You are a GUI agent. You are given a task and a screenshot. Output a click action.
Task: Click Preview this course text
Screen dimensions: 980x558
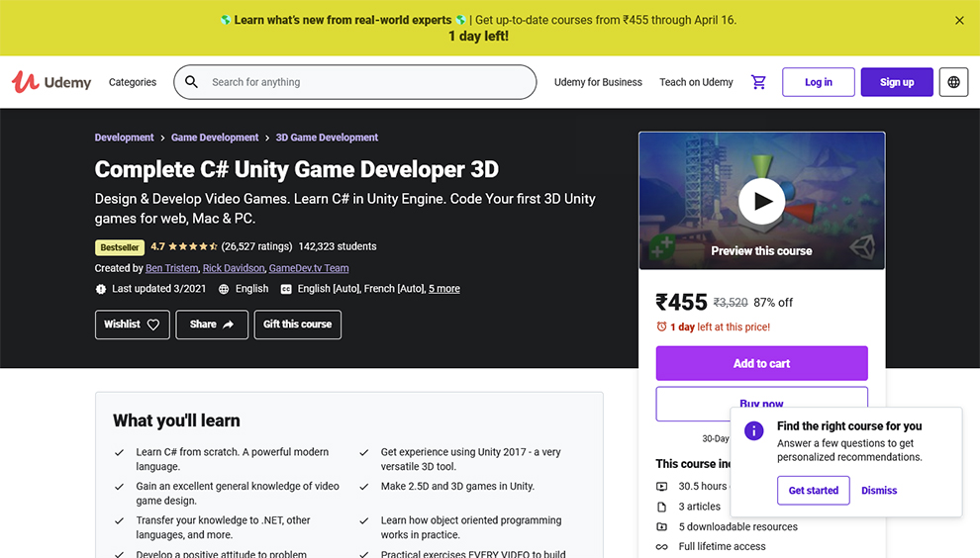(761, 250)
